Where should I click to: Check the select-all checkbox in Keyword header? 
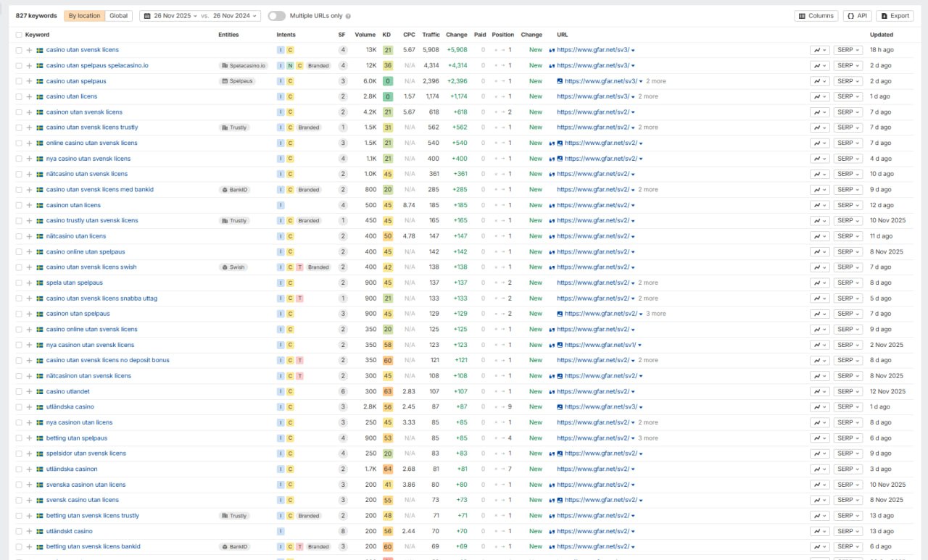[x=19, y=35]
